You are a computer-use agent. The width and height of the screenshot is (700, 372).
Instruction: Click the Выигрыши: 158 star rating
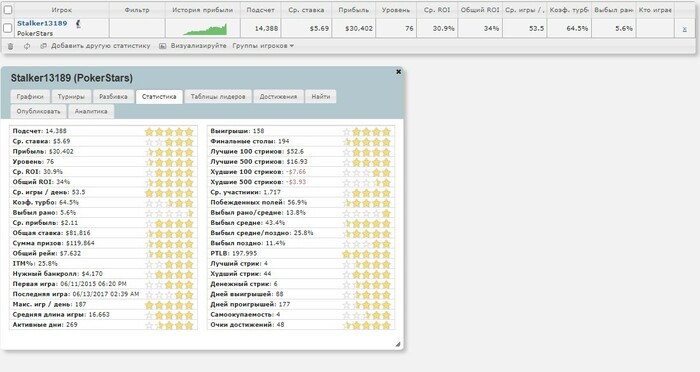[367, 132]
